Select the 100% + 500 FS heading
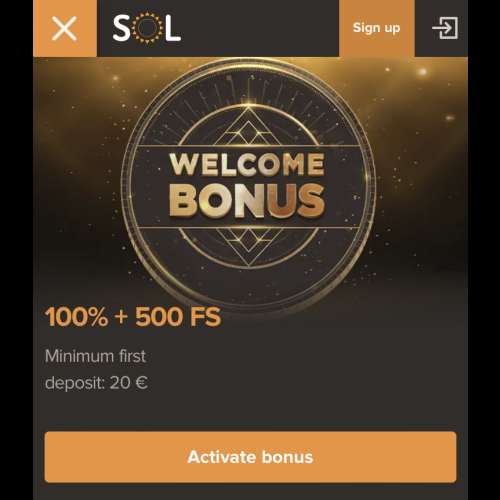500x500 pixels. pos(133,317)
